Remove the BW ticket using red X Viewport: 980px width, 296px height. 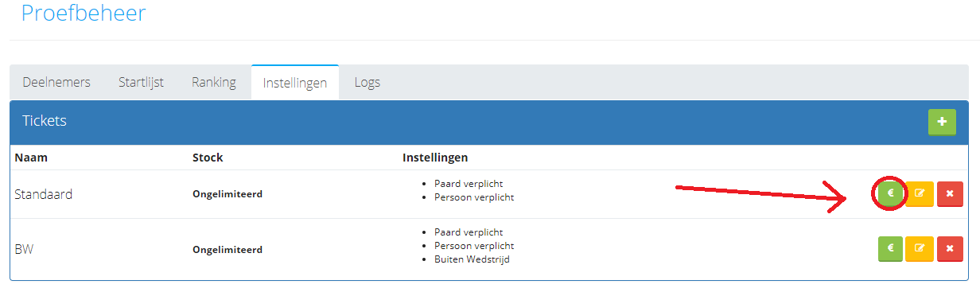tap(950, 249)
